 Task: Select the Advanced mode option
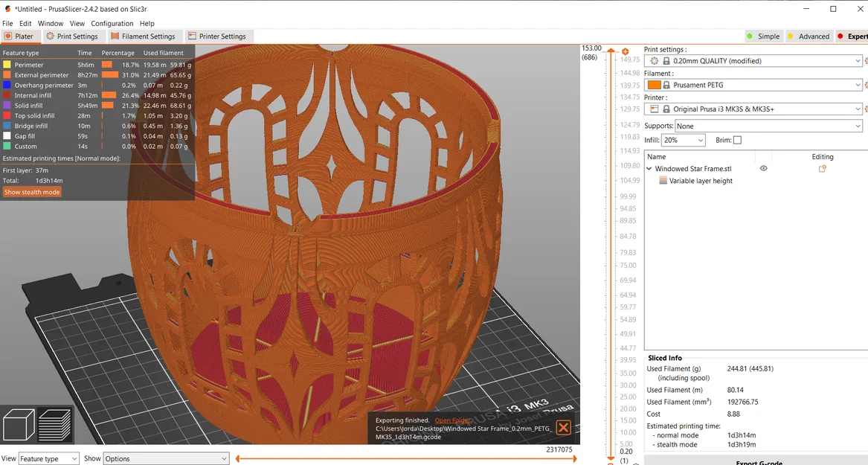(x=808, y=36)
